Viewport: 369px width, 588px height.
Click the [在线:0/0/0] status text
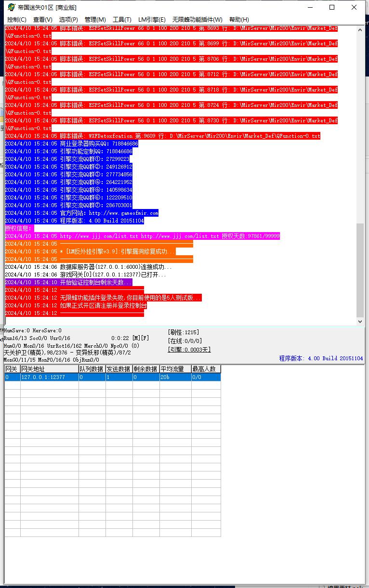click(x=184, y=341)
